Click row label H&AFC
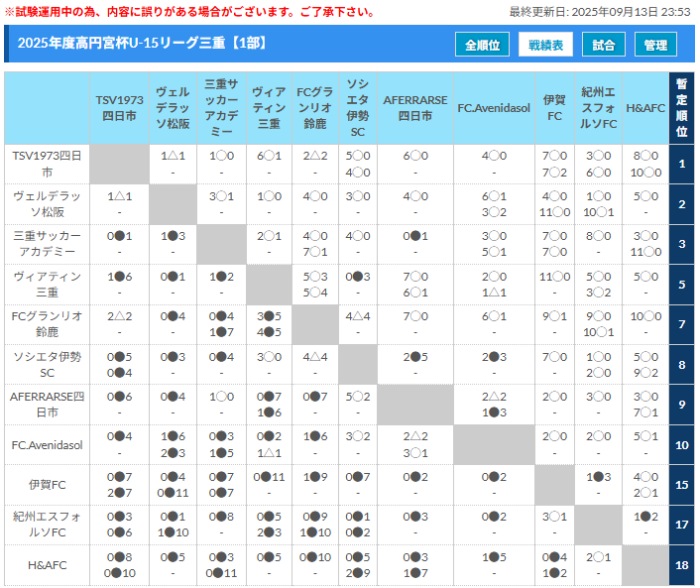The height and width of the screenshot is (588, 700). tap(47, 565)
